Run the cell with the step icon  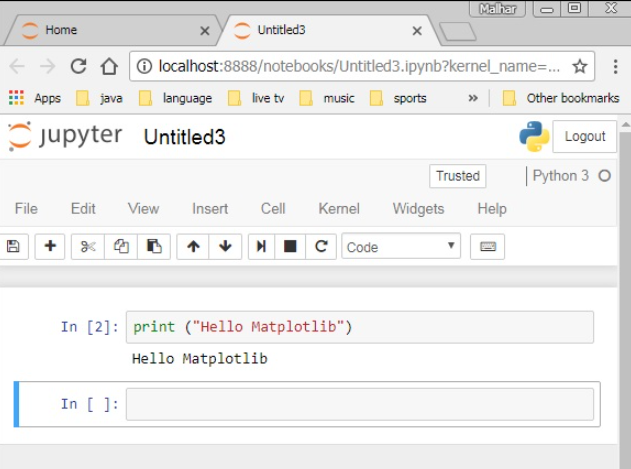coord(261,246)
